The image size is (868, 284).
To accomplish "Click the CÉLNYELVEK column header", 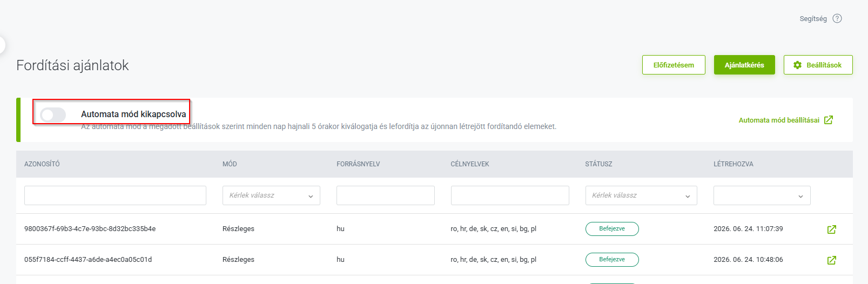I will (x=470, y=164).
